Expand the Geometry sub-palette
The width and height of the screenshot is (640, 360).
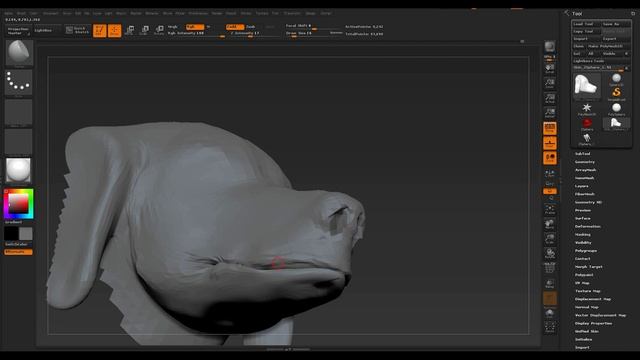pos(585,162)
